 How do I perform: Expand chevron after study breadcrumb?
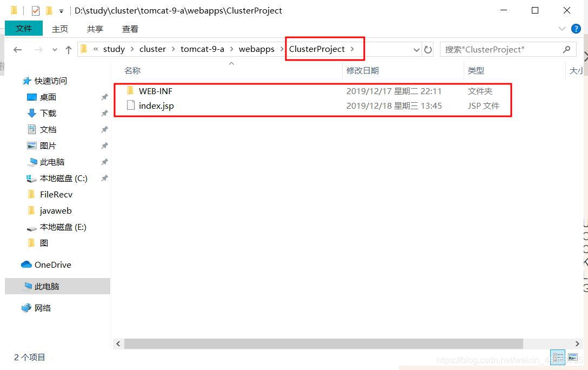(x=132, y=49)
